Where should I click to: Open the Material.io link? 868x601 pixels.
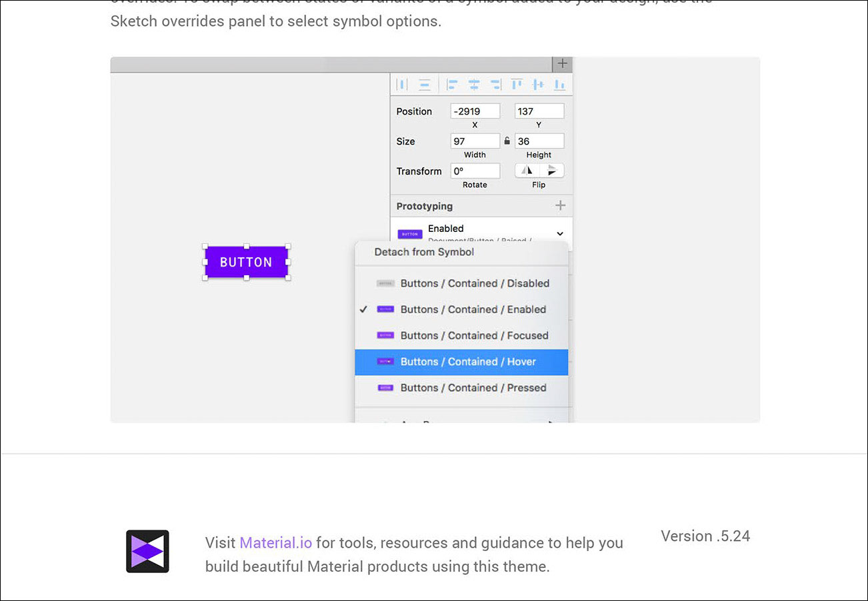click(276, 542)
